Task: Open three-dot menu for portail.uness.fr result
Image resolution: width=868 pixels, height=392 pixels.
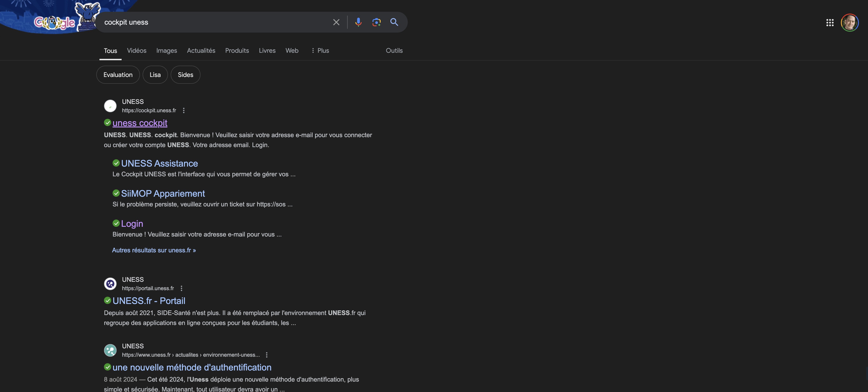Action: pyautogui.click(x=182, y=288)
